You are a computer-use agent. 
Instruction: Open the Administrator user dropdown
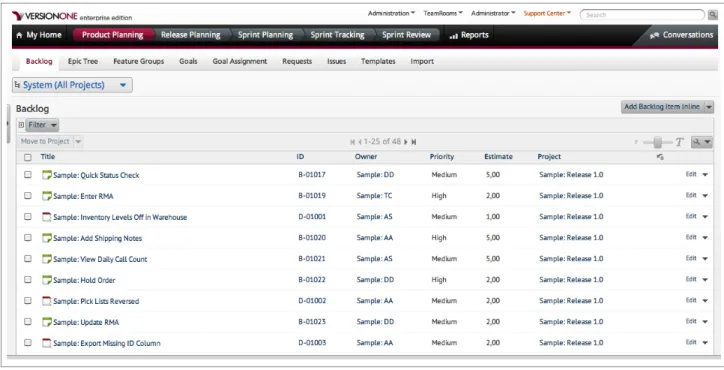pos(493,13)
